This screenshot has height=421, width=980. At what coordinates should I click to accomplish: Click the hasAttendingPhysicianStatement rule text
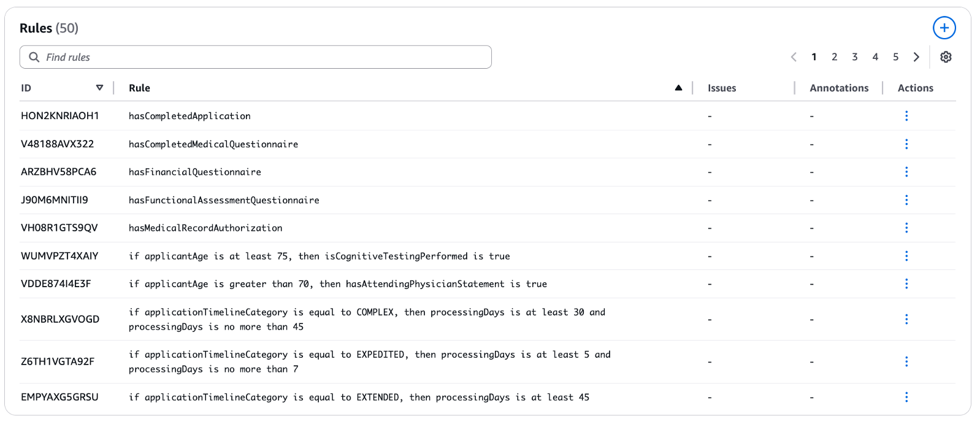click(338, 284)
